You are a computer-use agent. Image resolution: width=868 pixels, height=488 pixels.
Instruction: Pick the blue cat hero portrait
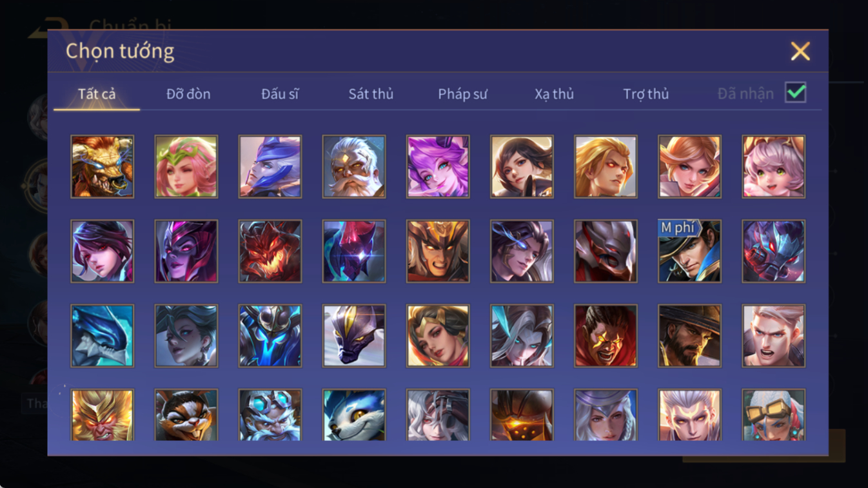[354, 415]
